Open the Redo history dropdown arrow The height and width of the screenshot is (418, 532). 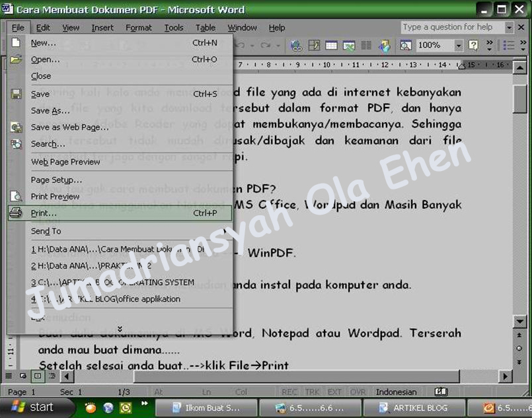(x=278, y=45)
